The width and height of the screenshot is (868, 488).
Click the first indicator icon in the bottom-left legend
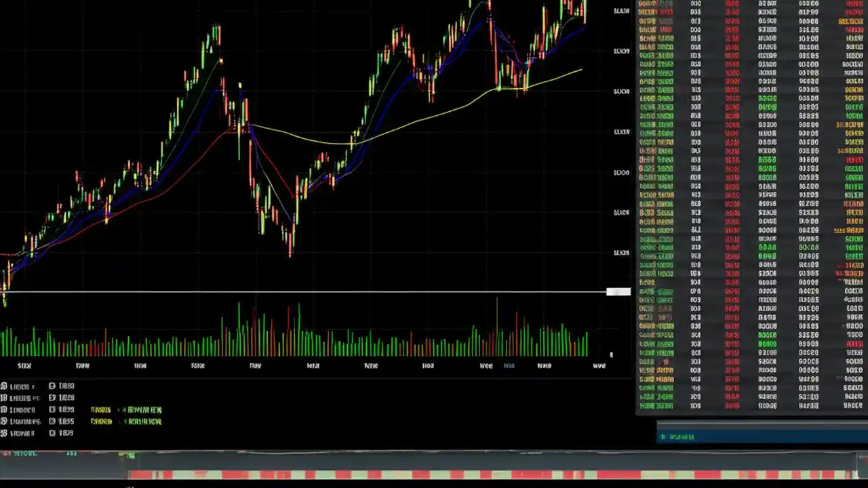click(x=5, y=386)
